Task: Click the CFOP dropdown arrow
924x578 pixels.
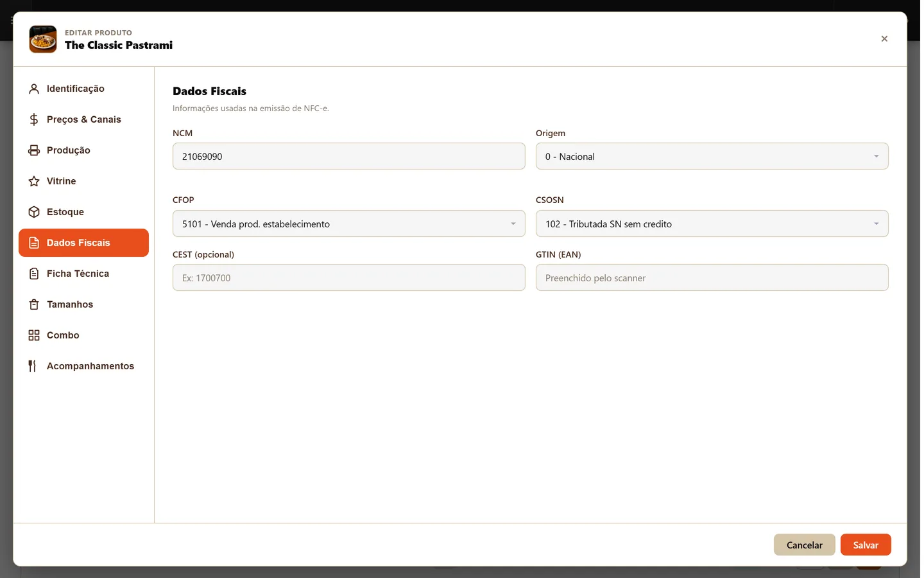Action: [x=513, y=224]
